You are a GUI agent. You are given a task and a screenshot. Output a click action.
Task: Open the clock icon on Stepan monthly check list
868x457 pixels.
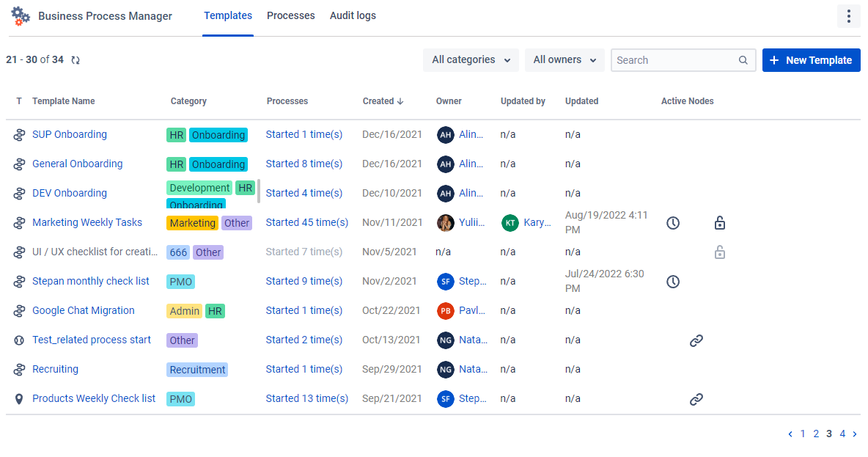click(x=672, y=281)
